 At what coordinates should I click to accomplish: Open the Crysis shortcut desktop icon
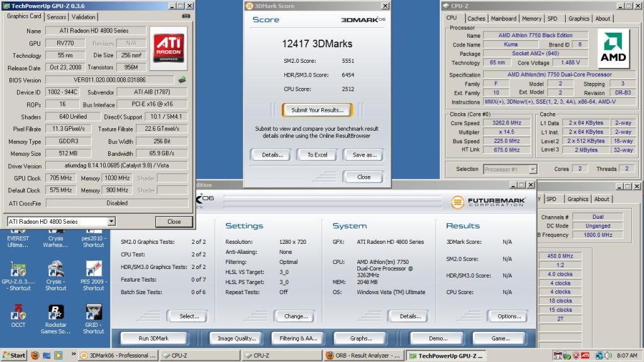55,276
